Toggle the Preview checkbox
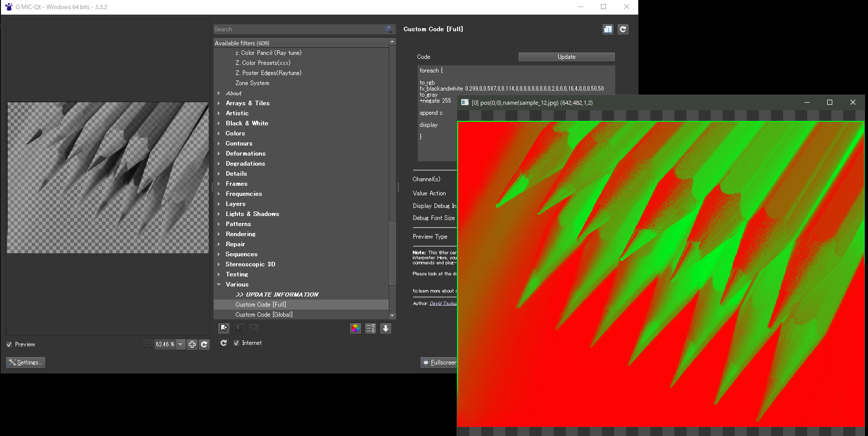868x436 pixels. [9, 344]
